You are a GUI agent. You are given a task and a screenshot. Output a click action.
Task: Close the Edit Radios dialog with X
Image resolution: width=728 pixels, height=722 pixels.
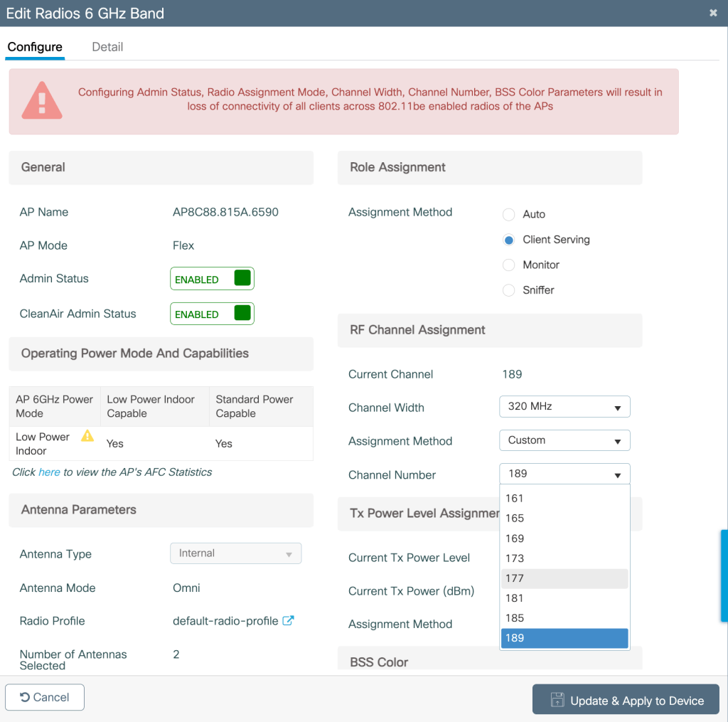click(x=712, y=13)
